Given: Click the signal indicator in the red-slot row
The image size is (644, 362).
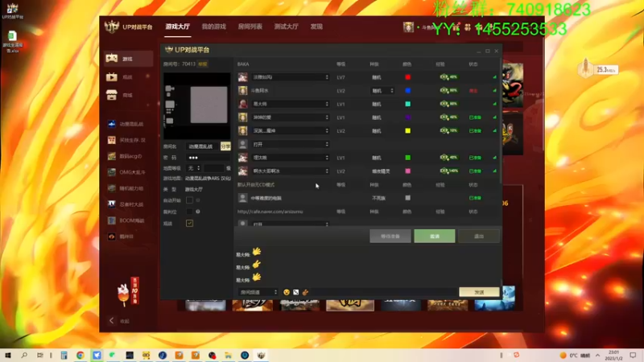Looking at the screenshot, I should pos(494,77).
